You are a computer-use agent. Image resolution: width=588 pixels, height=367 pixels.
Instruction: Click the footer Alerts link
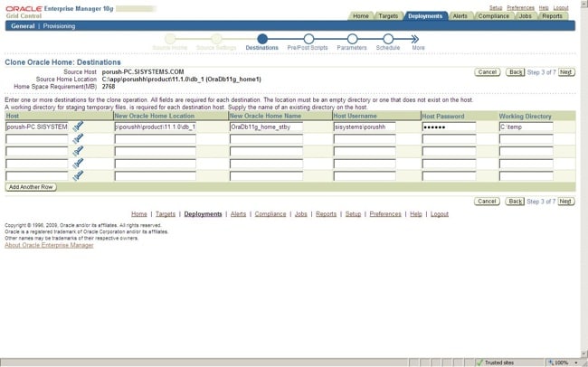coord(238,214)
